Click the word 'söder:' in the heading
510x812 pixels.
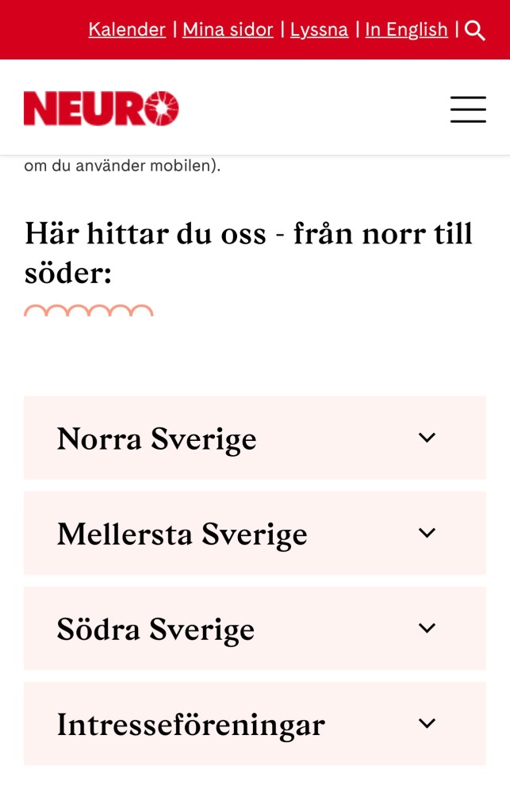point(68,274)
